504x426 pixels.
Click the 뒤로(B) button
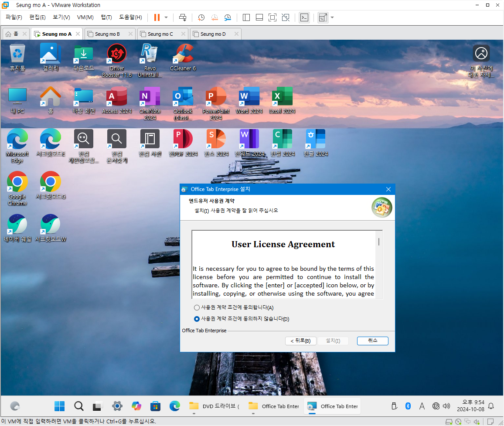[300, 341]
